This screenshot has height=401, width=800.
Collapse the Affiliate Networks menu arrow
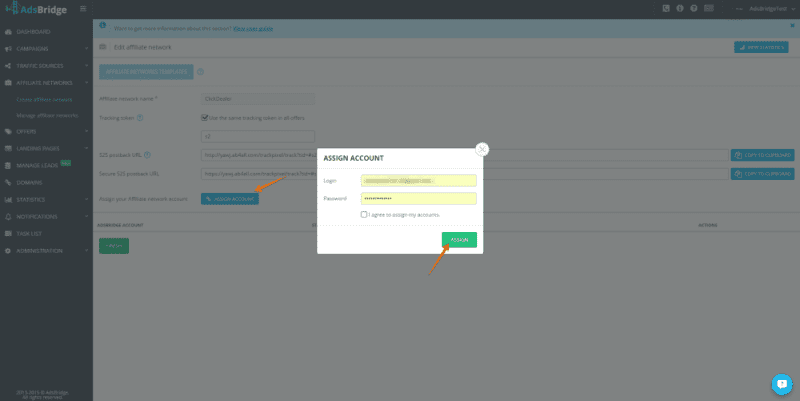tap(86, 83)
